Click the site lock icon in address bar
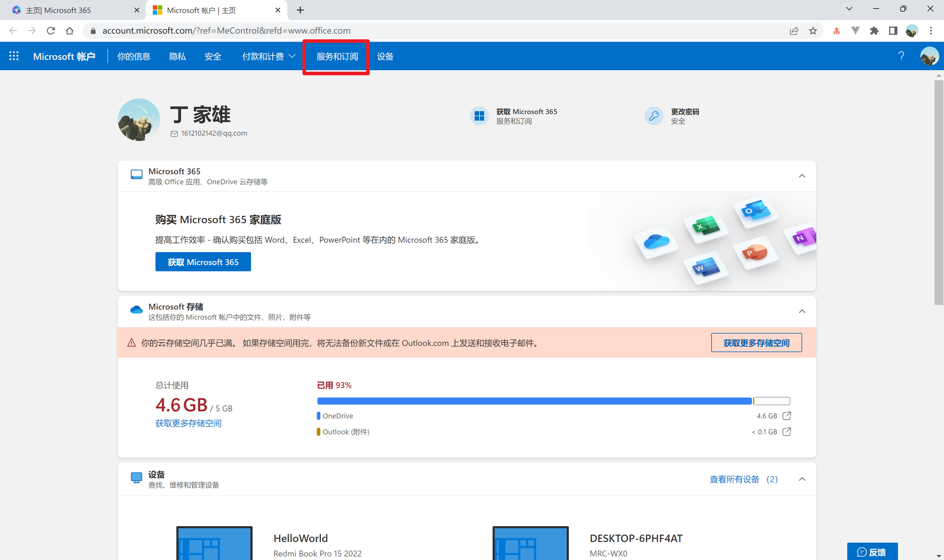Image resolution: width=944 pixels, height=560 pixels. (x=93, y=31)
